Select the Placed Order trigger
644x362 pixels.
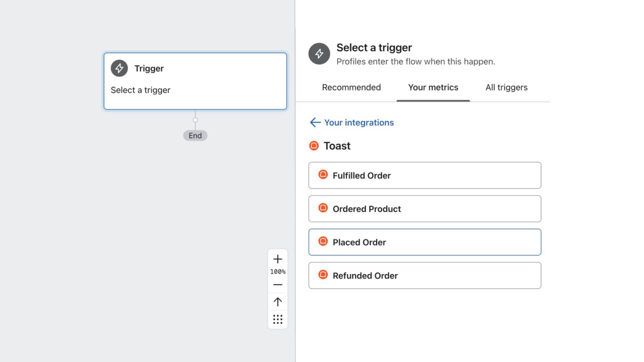pos(425,242)
